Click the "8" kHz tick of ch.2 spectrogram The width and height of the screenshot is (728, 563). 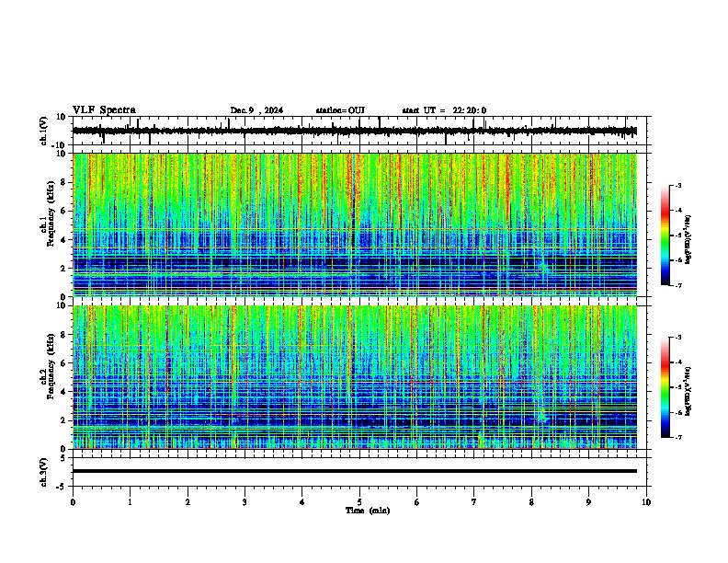point(63,335)
